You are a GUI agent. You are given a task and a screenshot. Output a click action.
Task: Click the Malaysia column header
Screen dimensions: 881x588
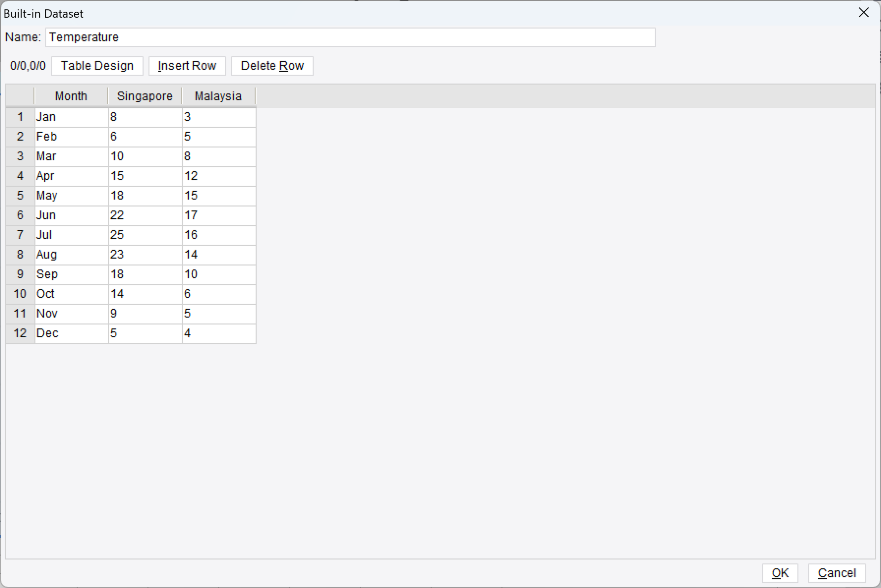point(218,96)
